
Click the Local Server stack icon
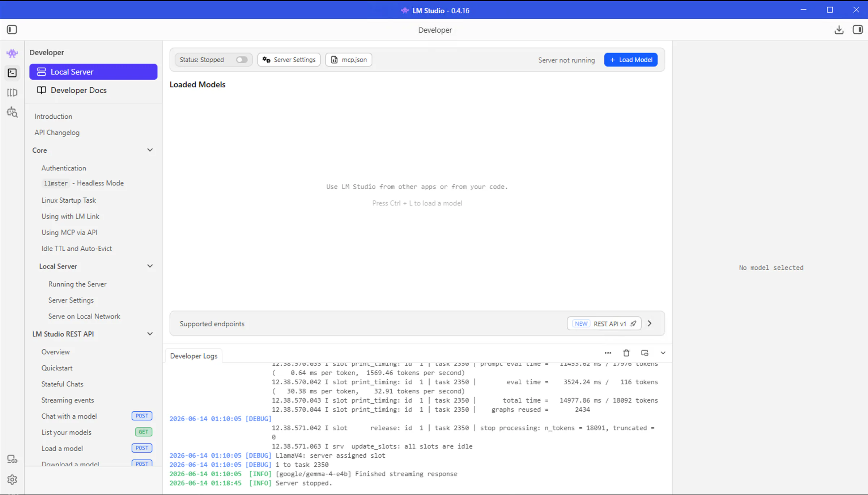click(41, 72)
